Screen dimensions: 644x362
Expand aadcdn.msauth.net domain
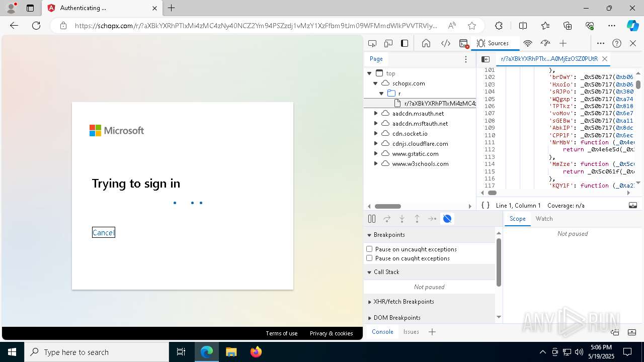[x=375, y=114]
